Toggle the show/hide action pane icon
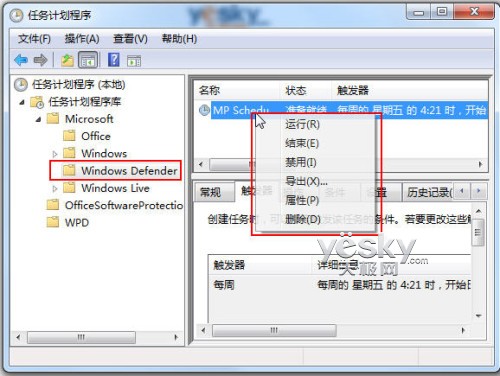The image size is (500, 376). 134,61
